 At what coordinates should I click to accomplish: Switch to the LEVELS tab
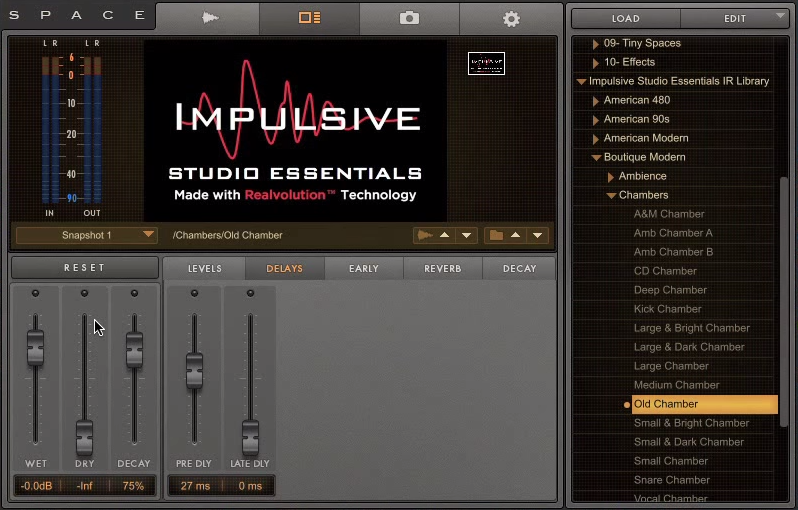click(x=205, y=269)
